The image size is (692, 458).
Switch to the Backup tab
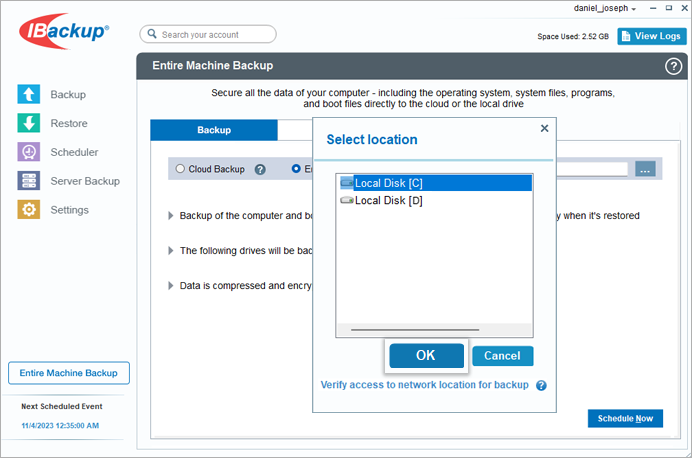tap(214, 130)
